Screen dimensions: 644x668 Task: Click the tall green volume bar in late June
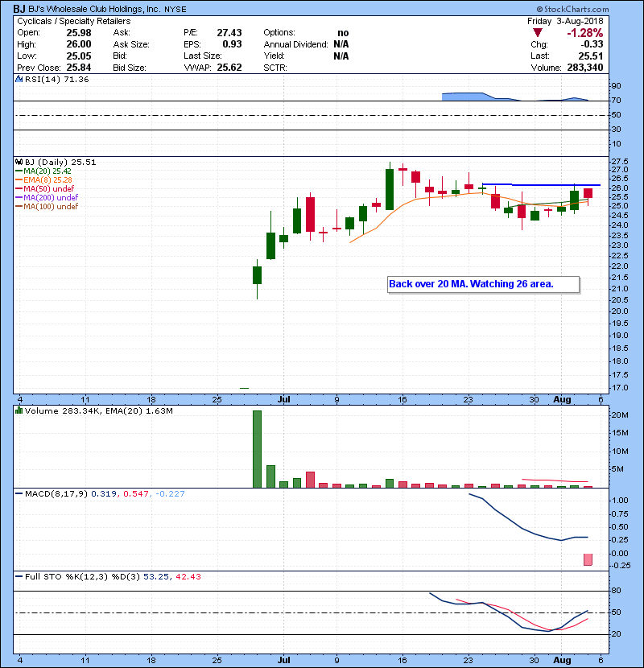[257, 449]
